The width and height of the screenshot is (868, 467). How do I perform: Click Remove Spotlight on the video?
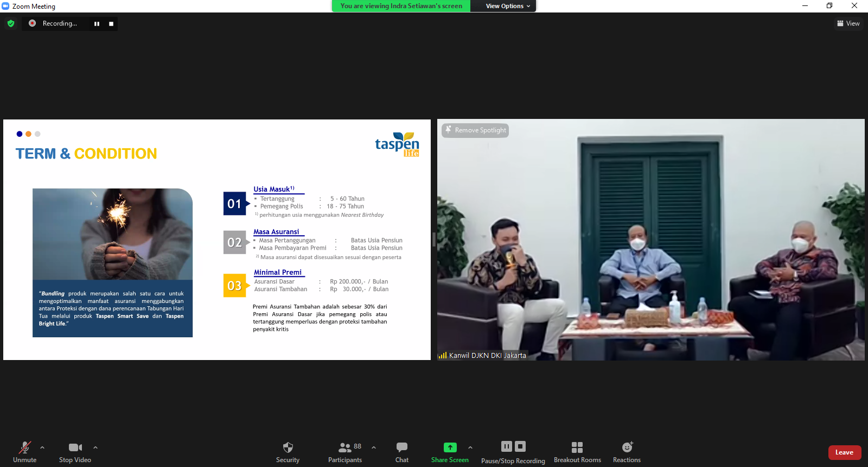[x=475, y=130]
